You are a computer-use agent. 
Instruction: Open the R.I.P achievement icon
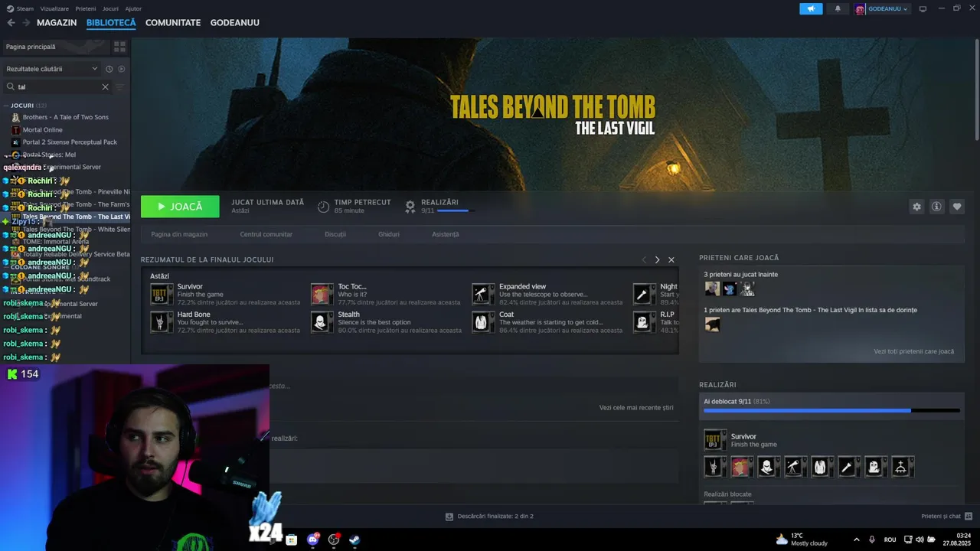(x=644, y=321)
